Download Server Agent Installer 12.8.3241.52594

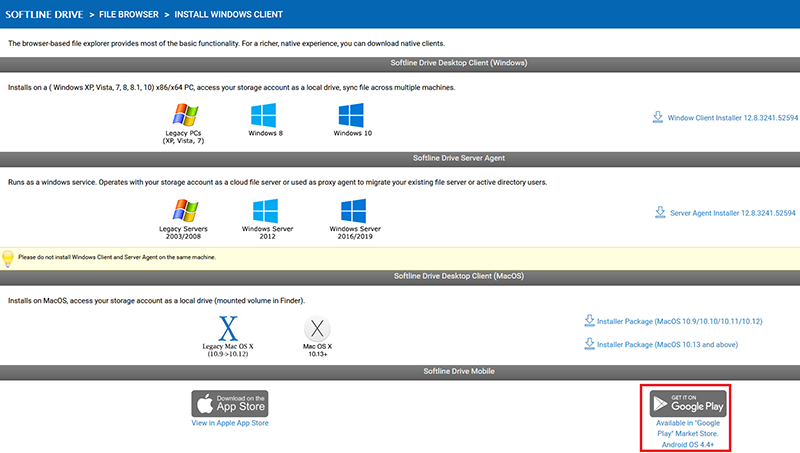(732, 213)
